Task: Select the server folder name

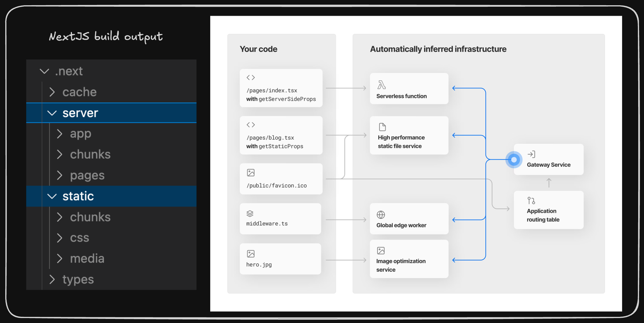Action: (80, 113)
